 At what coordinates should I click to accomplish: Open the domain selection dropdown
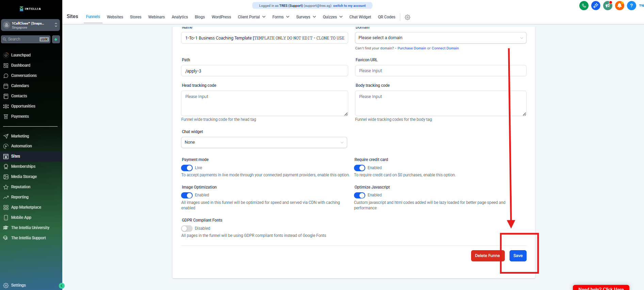tap(440, 38)
